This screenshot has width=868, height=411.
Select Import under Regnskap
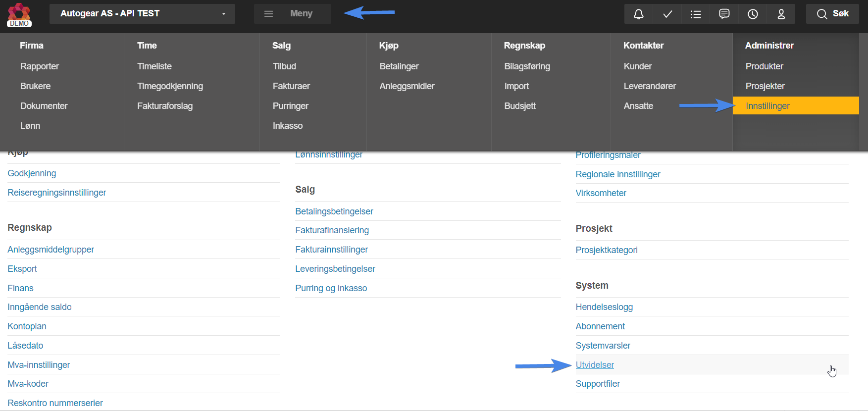coord(516,86)
